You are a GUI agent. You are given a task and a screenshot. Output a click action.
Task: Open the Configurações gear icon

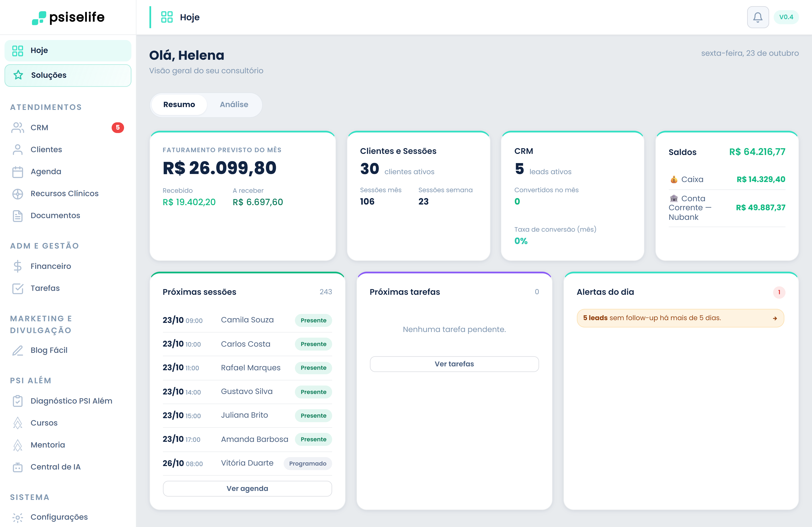point(17,517)
